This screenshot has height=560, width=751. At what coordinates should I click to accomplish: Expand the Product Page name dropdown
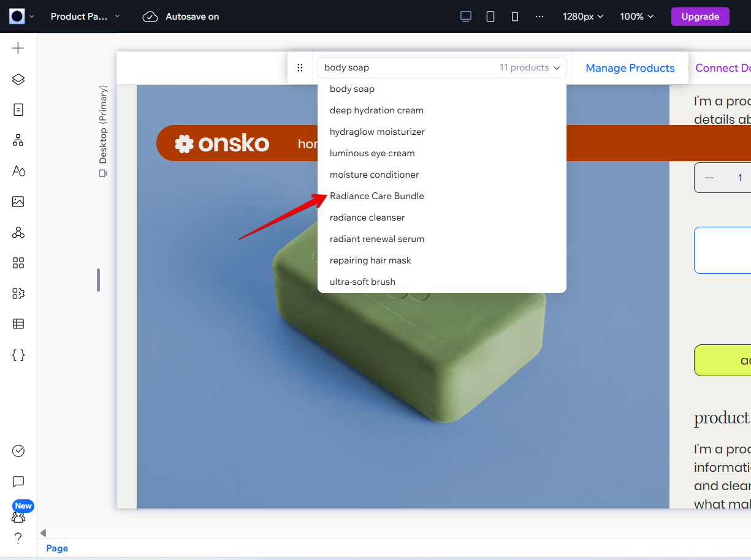85,17
